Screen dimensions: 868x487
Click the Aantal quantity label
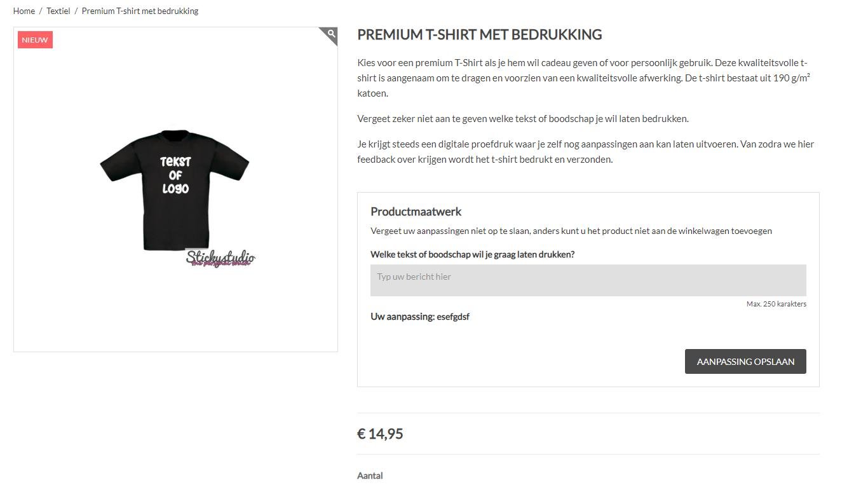pos(370,476)
